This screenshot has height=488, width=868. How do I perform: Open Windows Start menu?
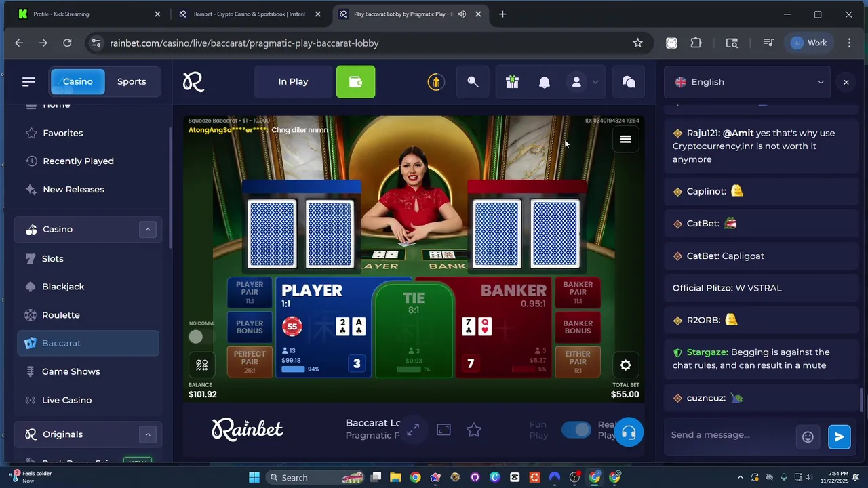coord(254,478)
